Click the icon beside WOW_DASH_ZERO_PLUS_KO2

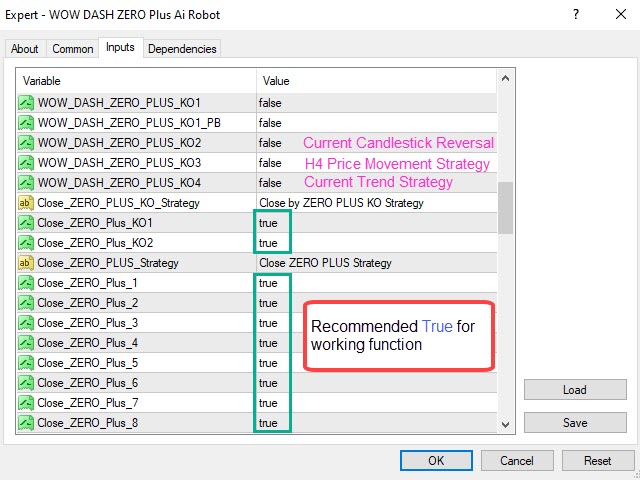(x=26, y=143)
